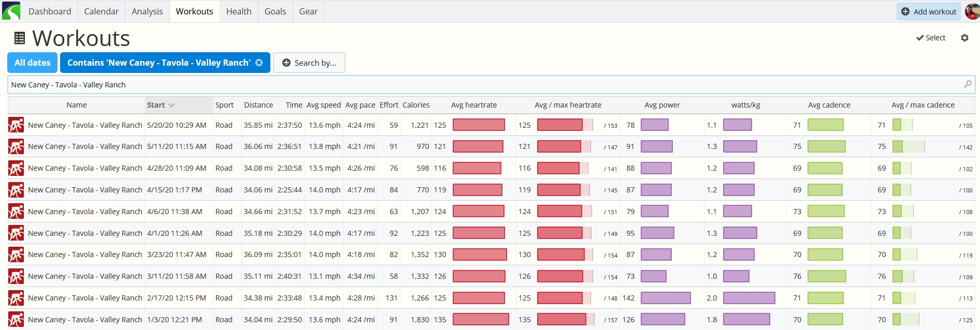Click the search magnifier icon
980x330 pixels.
tap(967, 84)
